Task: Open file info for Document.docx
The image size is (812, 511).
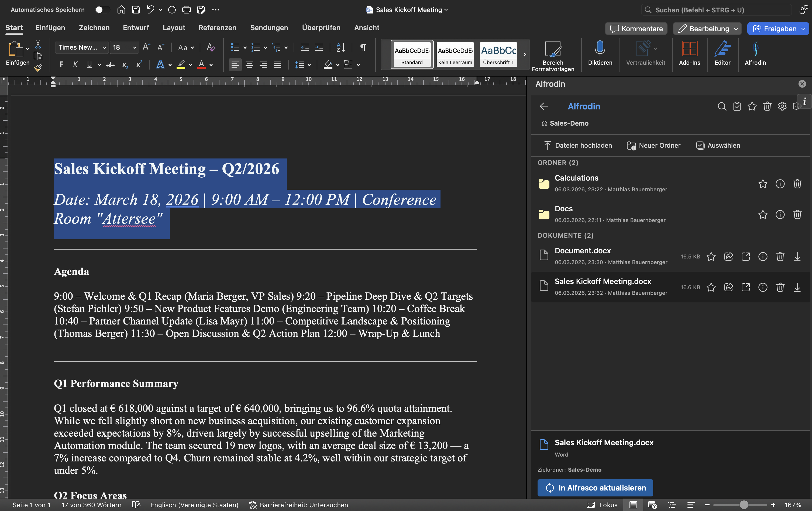Action: [763, 257]
